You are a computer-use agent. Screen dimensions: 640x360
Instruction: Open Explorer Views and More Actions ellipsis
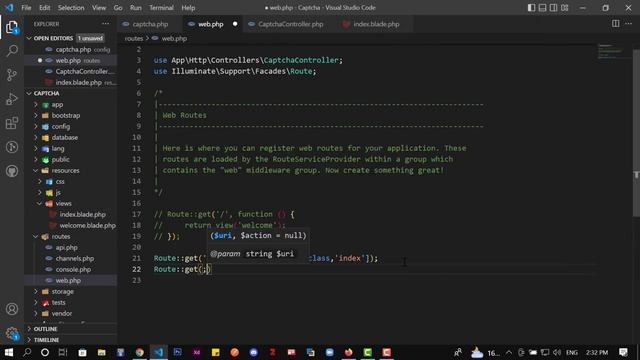[x=105, y=24]
